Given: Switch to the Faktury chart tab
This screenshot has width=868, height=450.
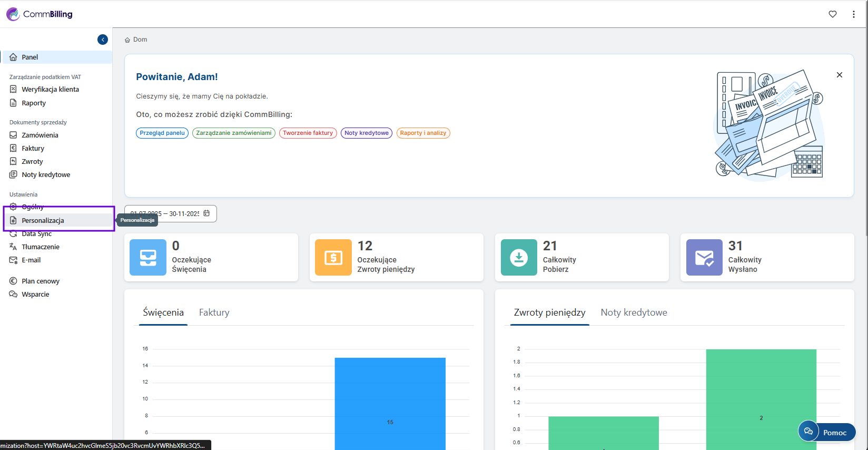Looking at the screenshot, I should pyautogui.click(x=214, y=312).
